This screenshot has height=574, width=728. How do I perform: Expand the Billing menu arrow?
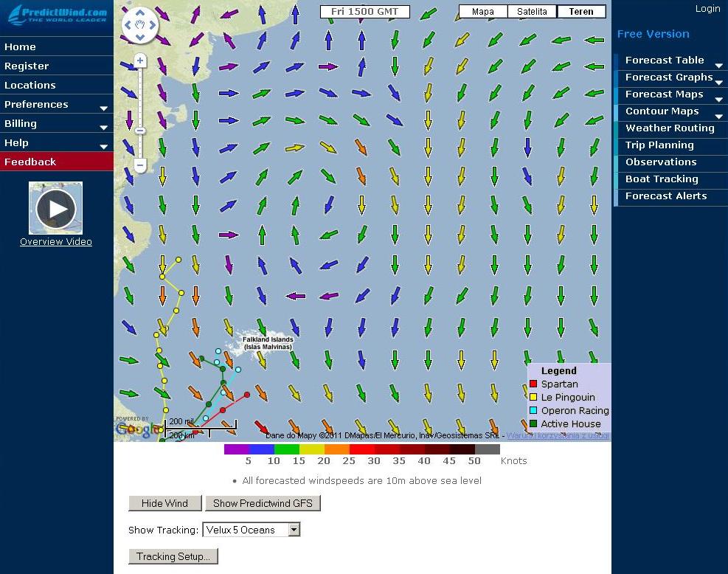104,127
